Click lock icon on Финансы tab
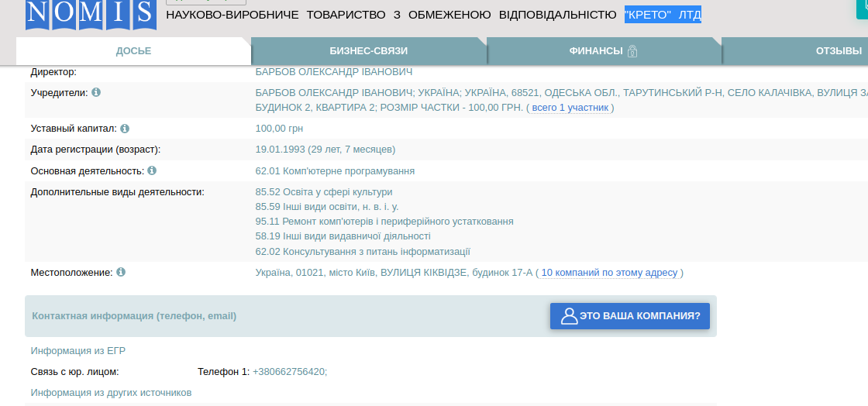 click(632, 51)
